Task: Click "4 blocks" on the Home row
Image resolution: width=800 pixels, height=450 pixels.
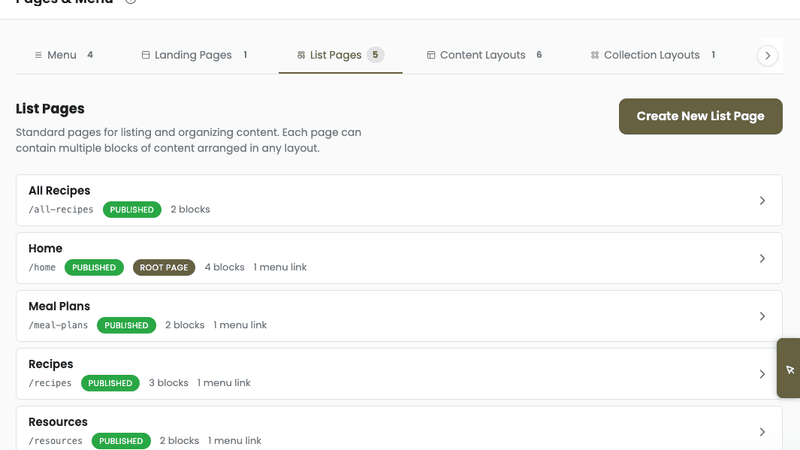Action: (x=224, y=267)
